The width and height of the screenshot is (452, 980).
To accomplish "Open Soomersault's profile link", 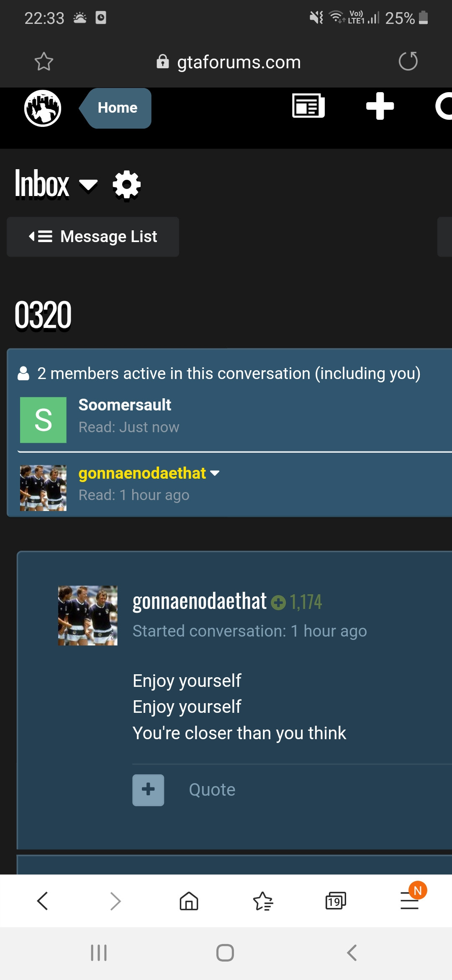I will click(x=125, y=405).
